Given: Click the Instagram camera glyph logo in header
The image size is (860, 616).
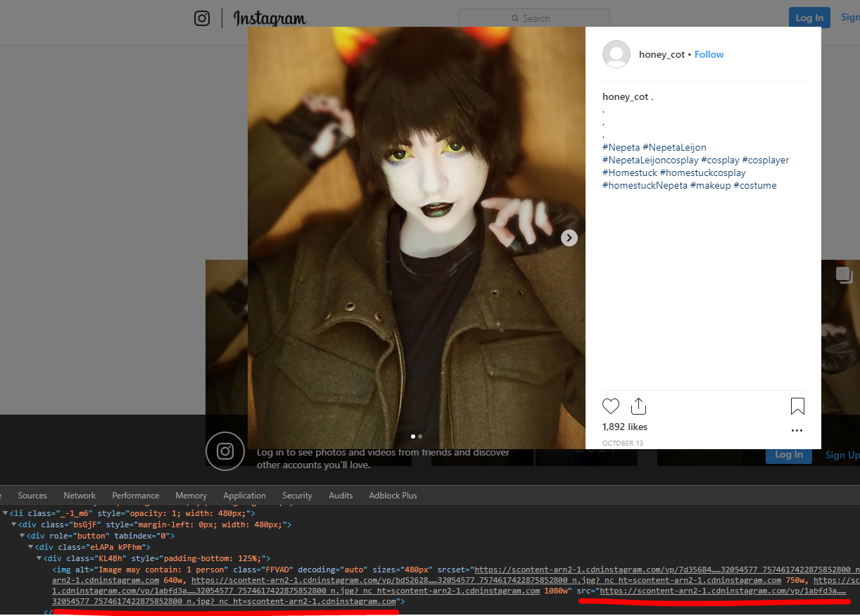Looking at the screenshot, I should pos(202,18).
